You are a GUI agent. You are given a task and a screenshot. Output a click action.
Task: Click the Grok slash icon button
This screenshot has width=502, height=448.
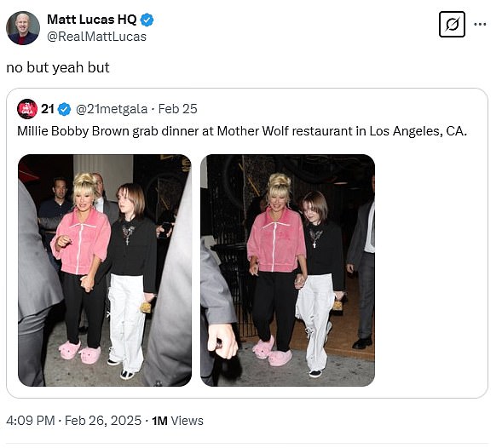pos(452,25)
